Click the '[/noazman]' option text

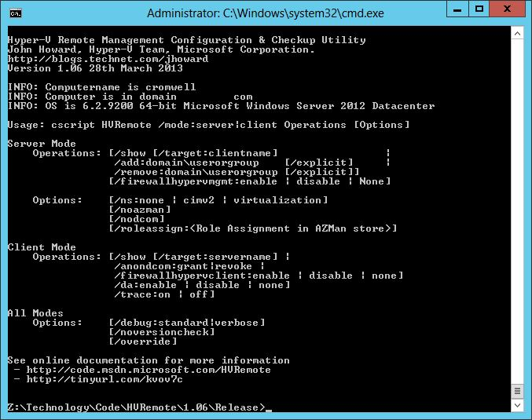(x=140, y=210)
